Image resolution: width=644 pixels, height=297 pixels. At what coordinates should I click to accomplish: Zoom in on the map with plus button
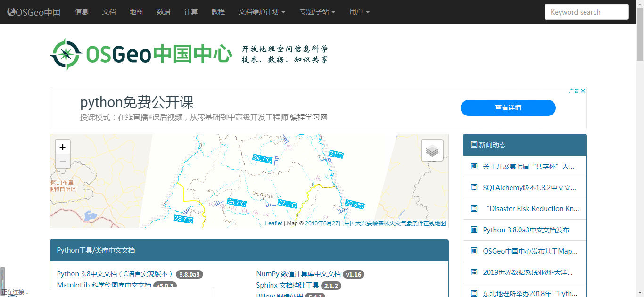pyautogui.click(x=62, y=147)
